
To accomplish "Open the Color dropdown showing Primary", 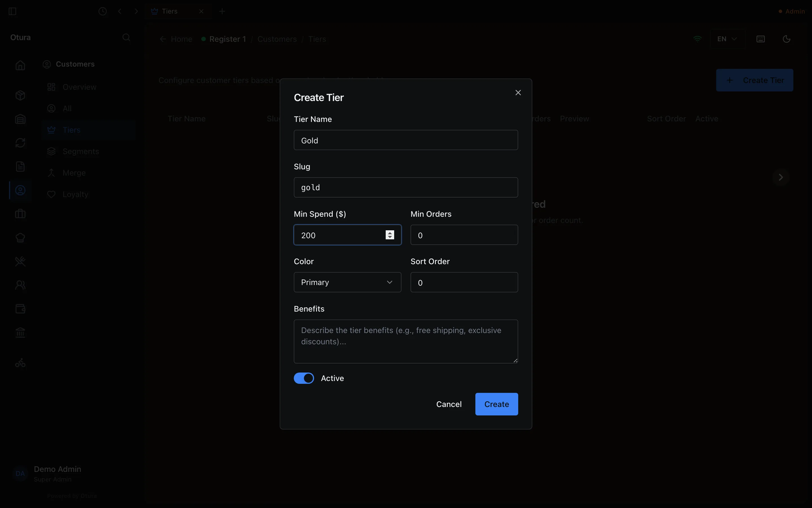I will click(x=348, y=282).
